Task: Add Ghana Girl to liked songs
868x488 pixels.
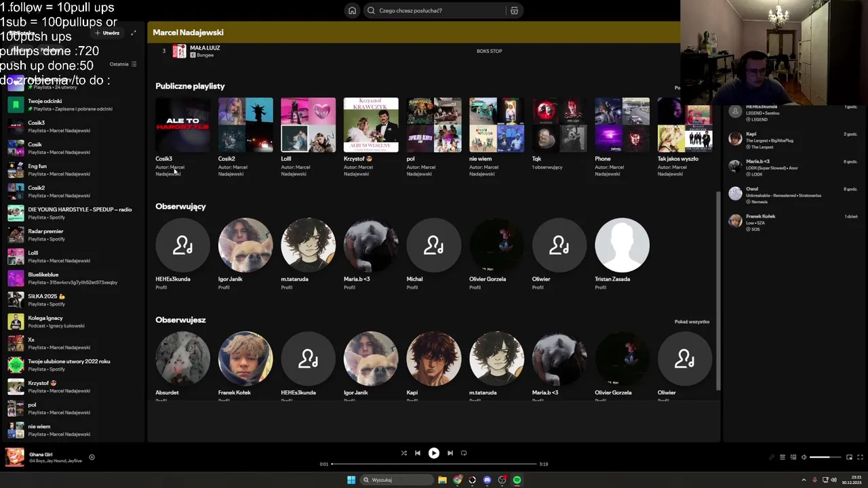Action: click(x=92, y=457)
